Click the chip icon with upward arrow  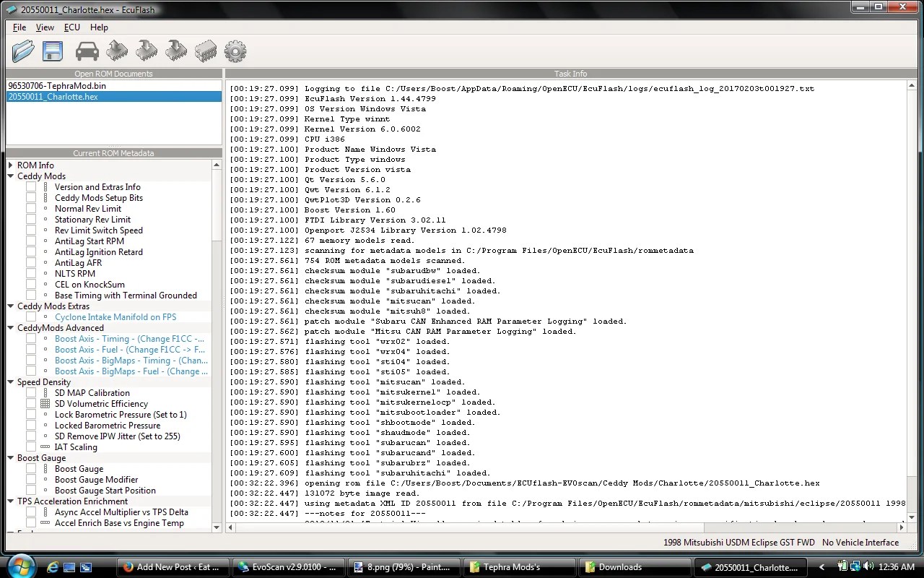(x=117, y=51)
